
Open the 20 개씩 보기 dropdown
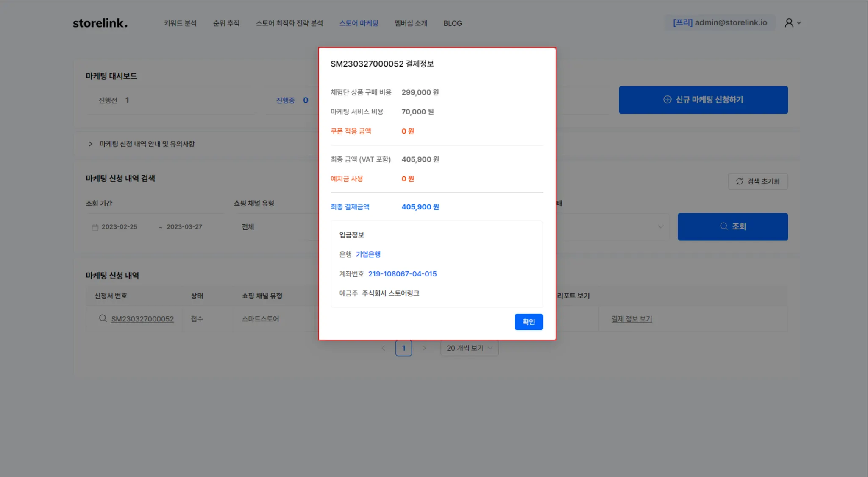tap(469, 348)
